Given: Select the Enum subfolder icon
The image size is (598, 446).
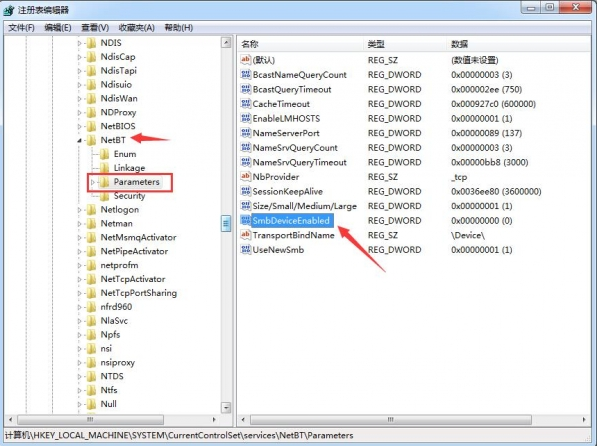Looking at the screenshot, I should pyautogui.click(x=104, y=154).
